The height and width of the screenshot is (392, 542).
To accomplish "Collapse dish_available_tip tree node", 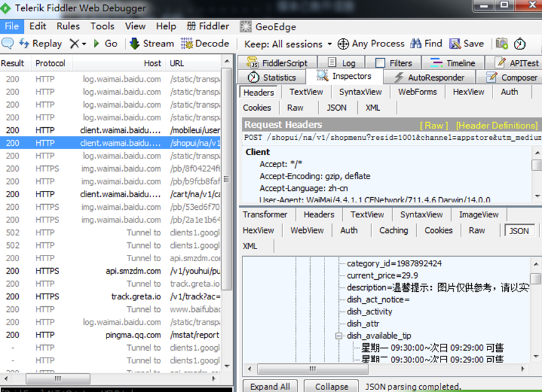I will (339, 336).
